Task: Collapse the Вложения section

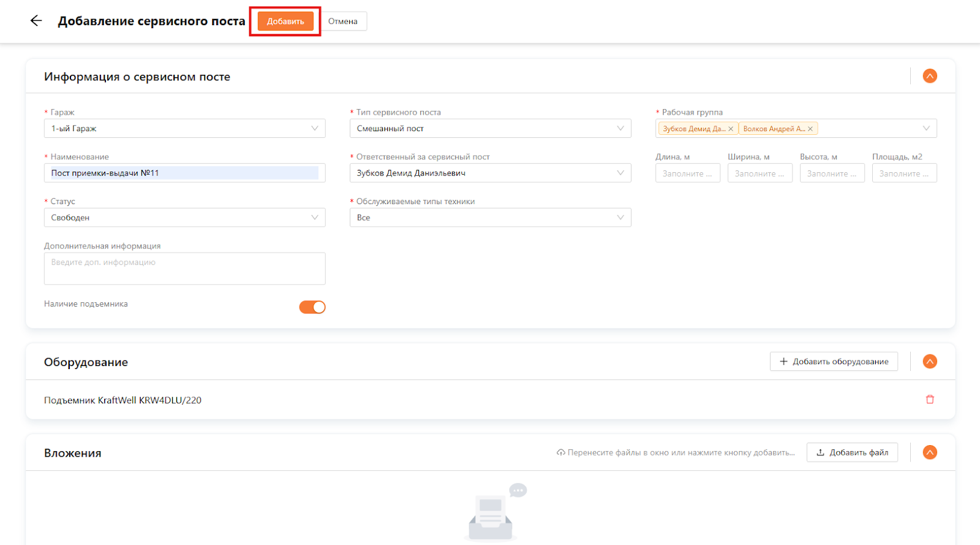Action: point(930,452)
